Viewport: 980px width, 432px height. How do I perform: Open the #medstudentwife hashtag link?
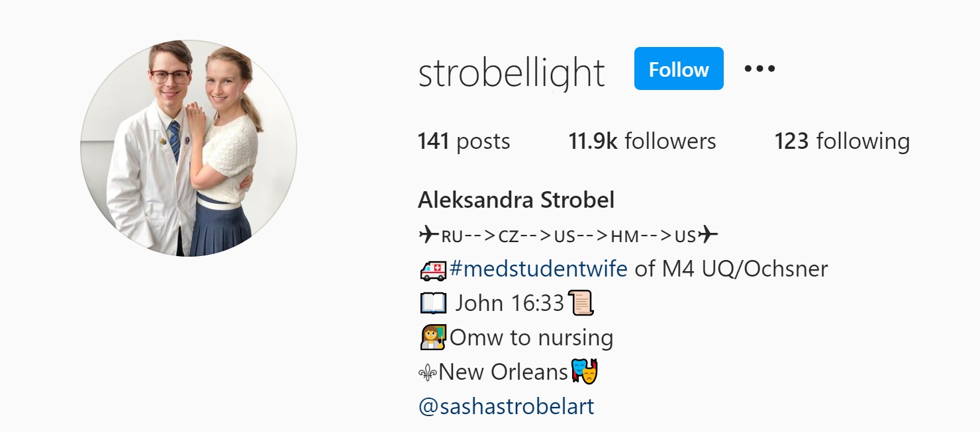coord(538,269)
